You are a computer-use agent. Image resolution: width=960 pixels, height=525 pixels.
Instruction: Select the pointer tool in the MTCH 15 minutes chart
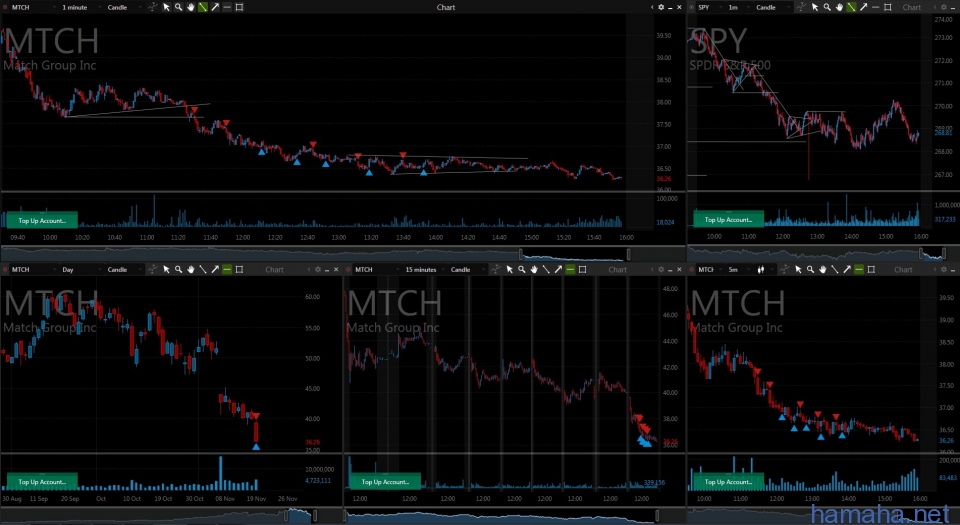(509, 269)
